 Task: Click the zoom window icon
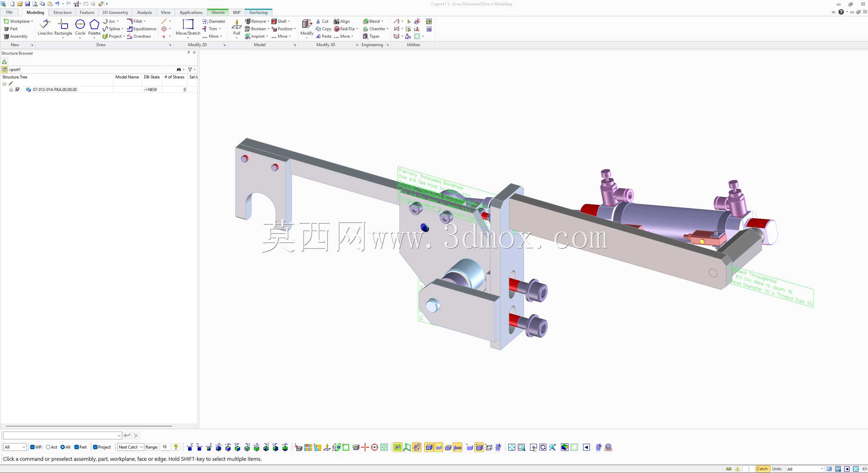click(521, 447)
